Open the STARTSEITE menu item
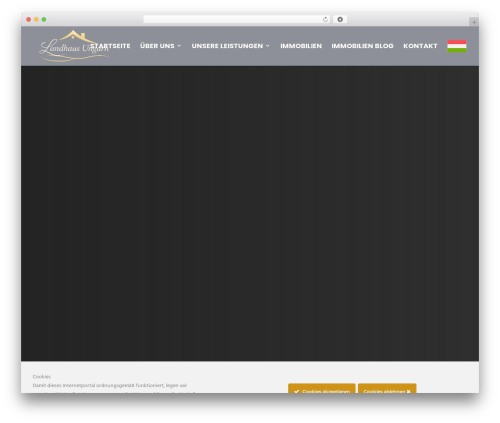500x423 pixels. (x=110, y=46)
